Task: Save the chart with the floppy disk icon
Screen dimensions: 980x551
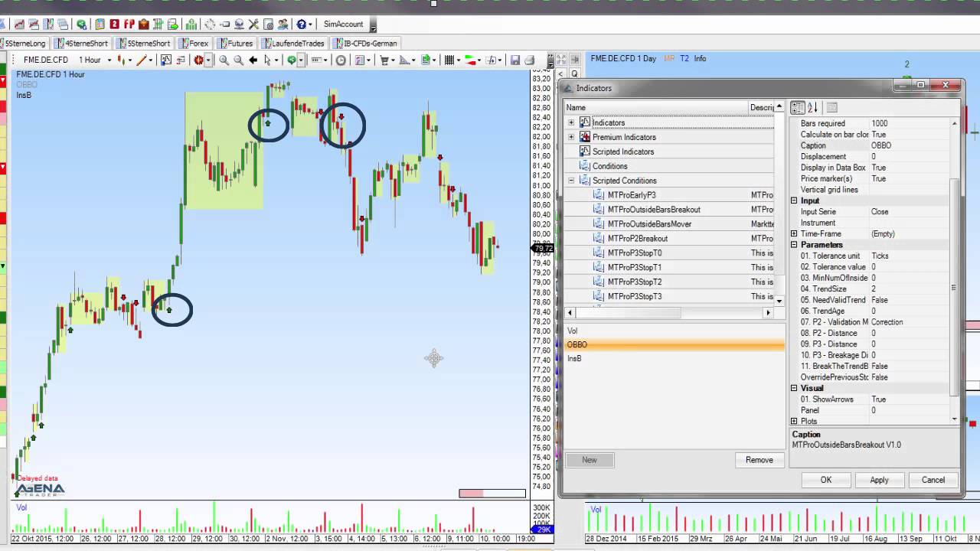Action: coord(515,60)
